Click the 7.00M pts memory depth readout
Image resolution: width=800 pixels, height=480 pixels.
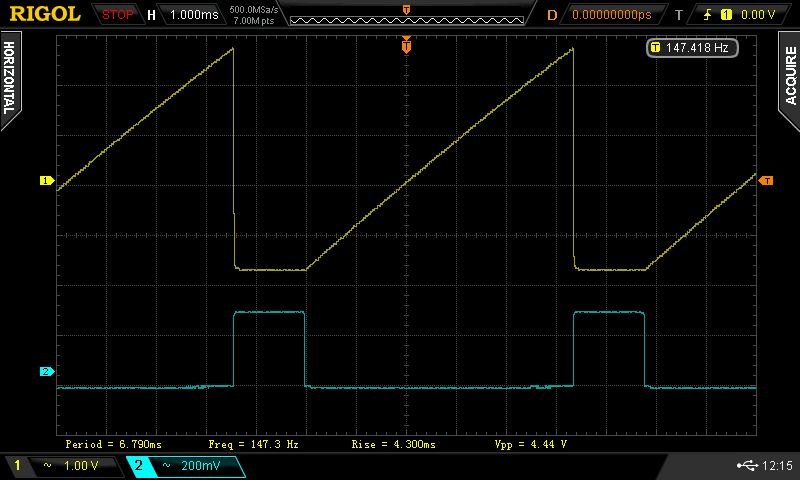coord(254,21)
